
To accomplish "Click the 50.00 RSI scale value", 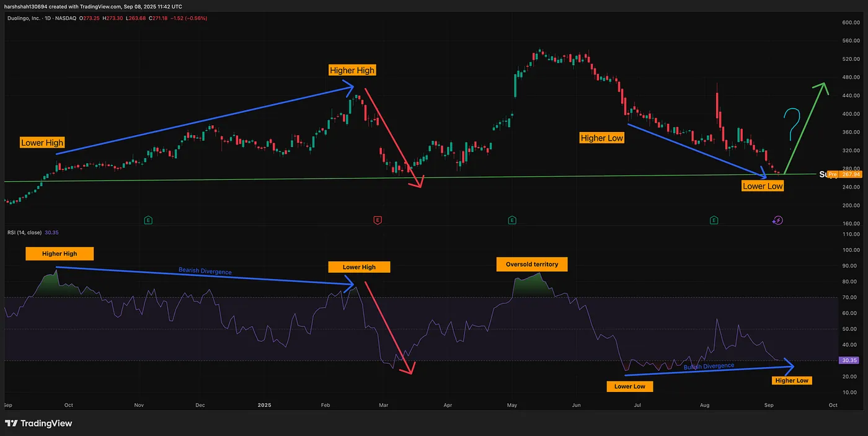I will pyautogui.click(x=850, y=329).
